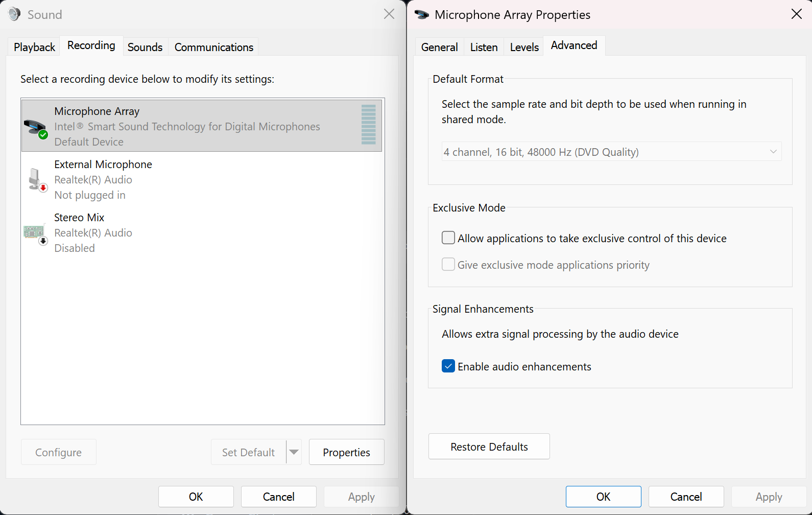This screenshot has height=515, width=812.
Task: Uncheck Enable audio enhancements
Action: click(448, 366)
